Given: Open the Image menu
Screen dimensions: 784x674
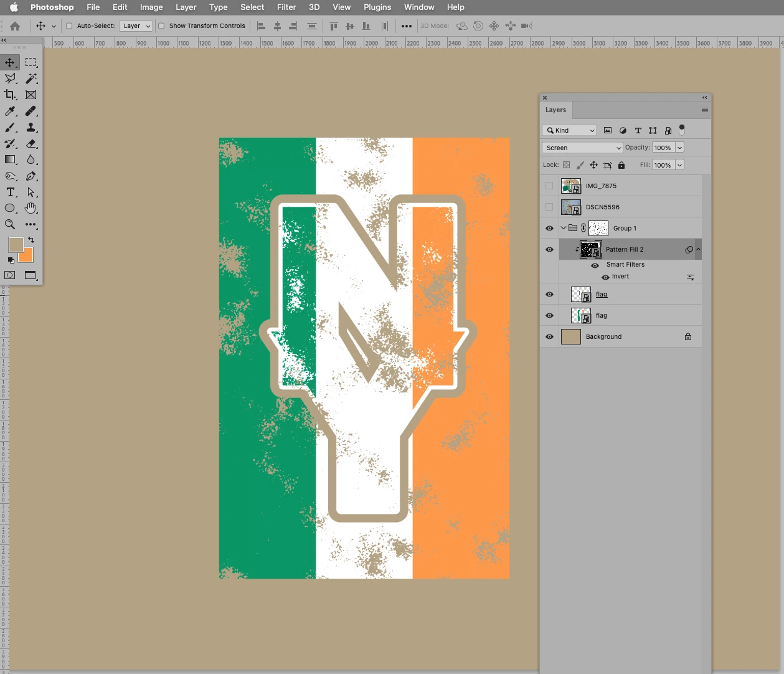Looking at the screenshot, I should 151,7.
